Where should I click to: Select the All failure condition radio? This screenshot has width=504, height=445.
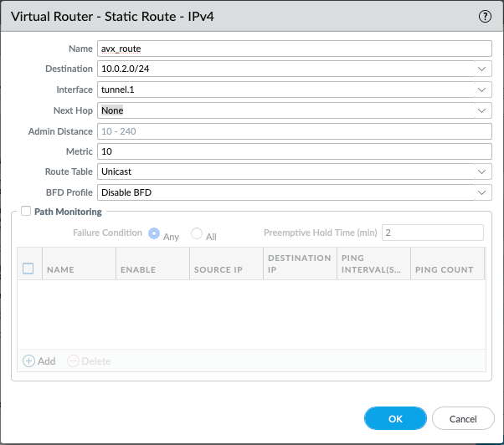click(x=197, y=233)
